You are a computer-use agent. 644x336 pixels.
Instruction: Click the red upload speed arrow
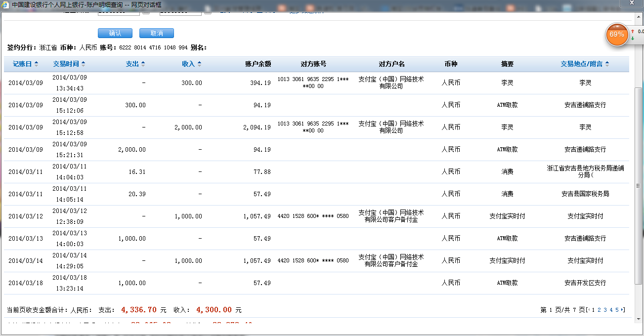point(633,31)
